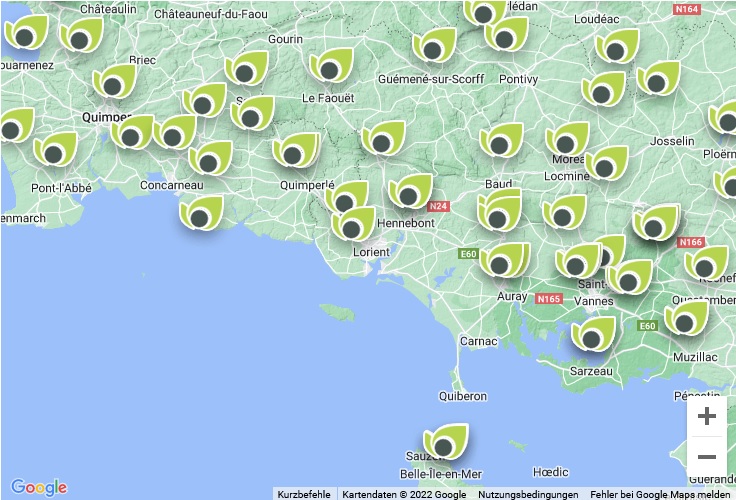Image resolution: width=736 pixels, height=500 pixels.
Task: Click the coastal marker below Concarneau
Action: pos(200,215)
